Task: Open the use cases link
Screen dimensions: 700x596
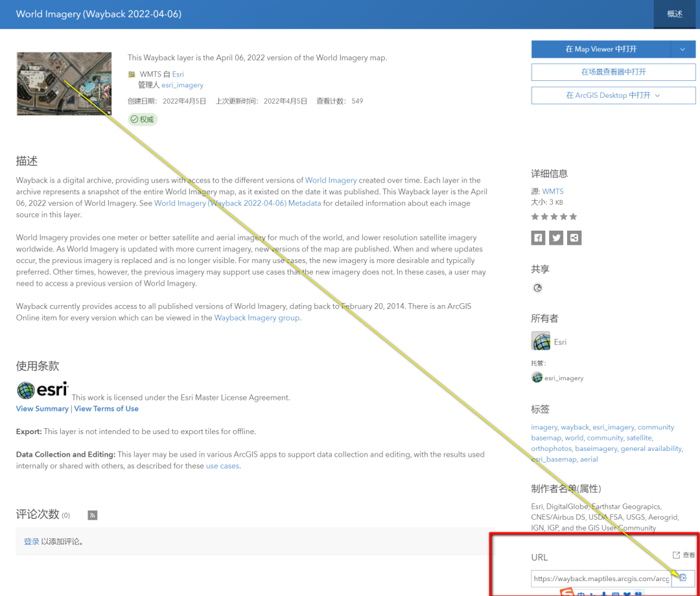Action: point(222,466)
